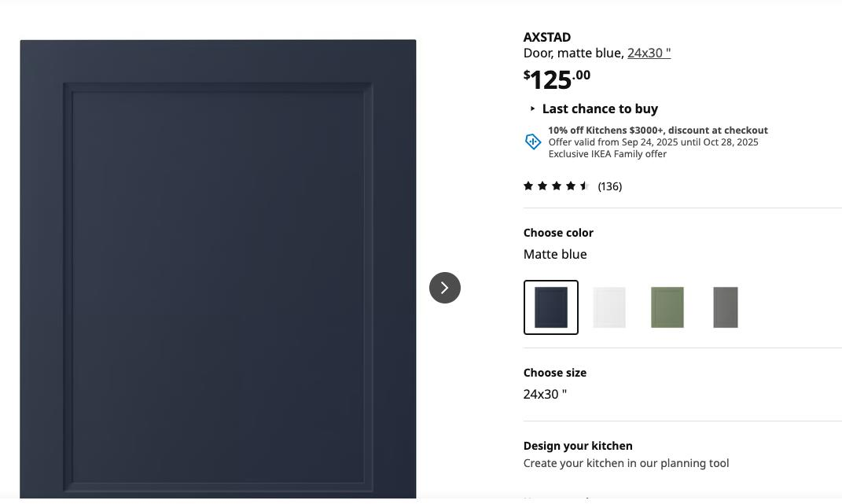This screenshot has height=504, width=842.
Task: Click the $125.00 price
Action: coord(557,79)
